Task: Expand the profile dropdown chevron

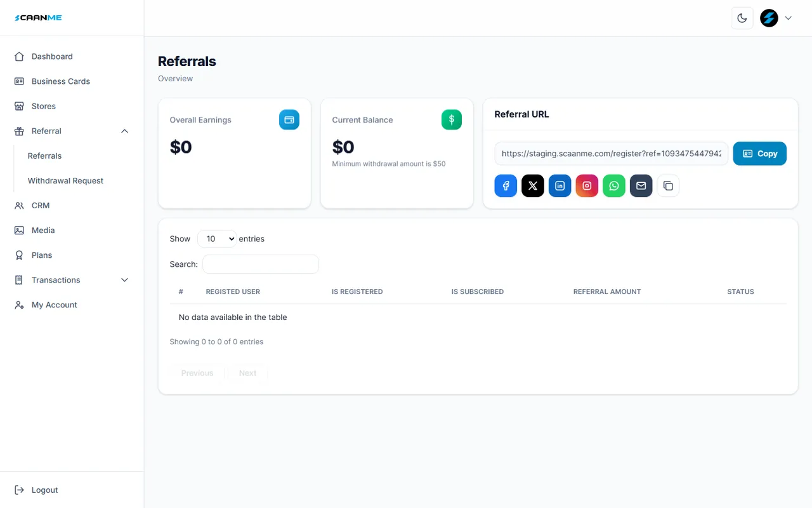Action: pyautogui.click(x=789, y=18)
